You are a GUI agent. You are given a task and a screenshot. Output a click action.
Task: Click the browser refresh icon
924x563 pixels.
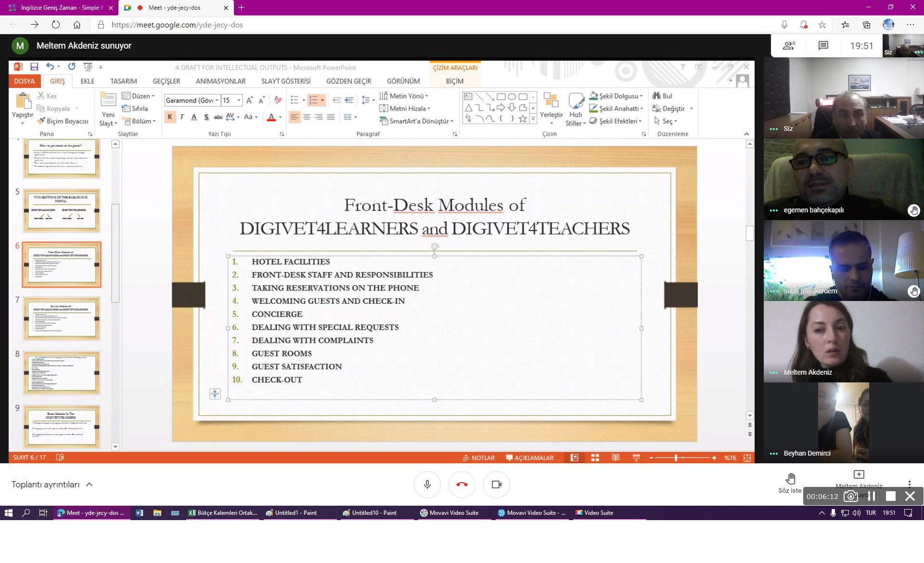tap(56, 25)
